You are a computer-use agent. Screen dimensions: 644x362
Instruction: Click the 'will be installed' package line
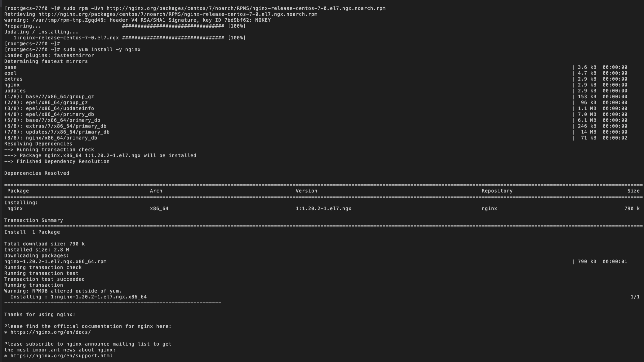coord(100,156)
